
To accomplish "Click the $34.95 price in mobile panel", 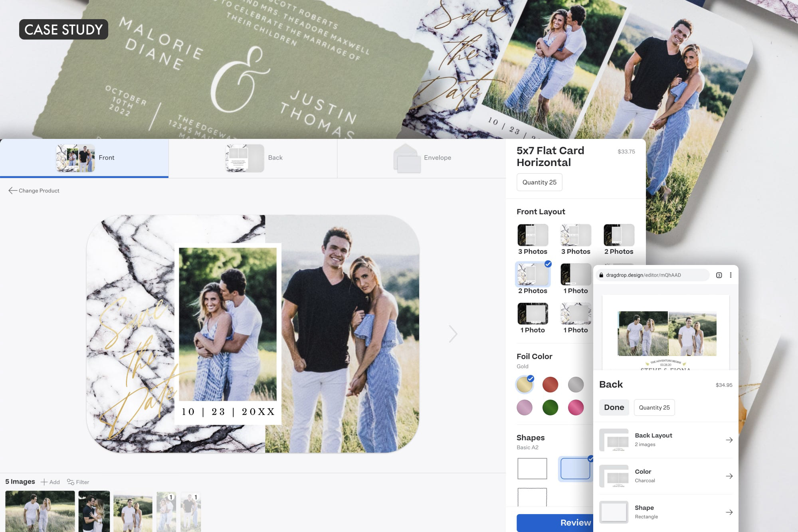I will (724, 385).
